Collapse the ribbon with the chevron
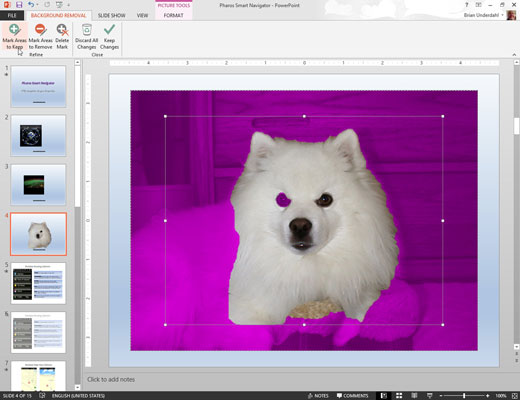The image size is (520, 400). pos(514,55)
